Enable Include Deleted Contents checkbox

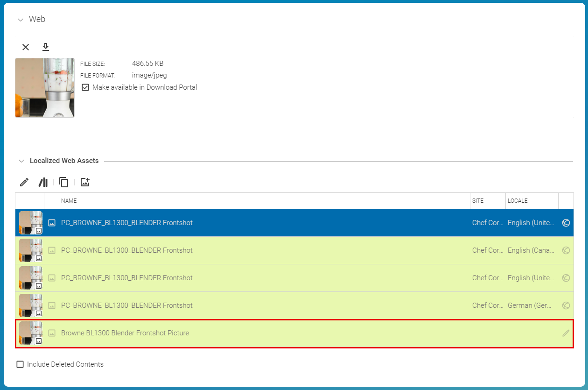(x=20, y=364)
